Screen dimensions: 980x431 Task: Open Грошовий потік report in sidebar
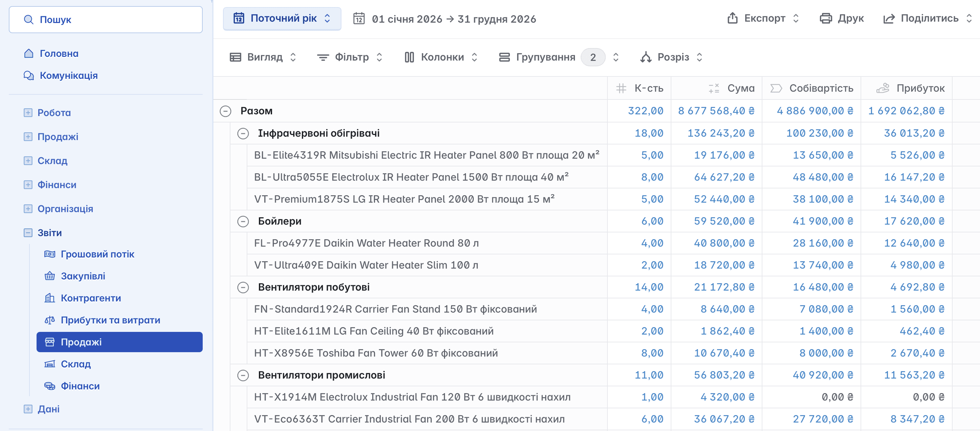97,254
